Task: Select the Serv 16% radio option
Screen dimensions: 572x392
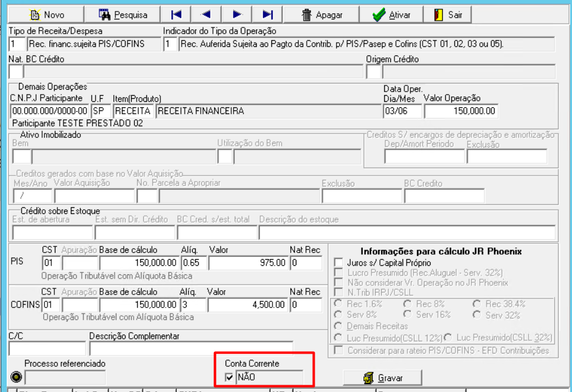Action: (407, 315)
